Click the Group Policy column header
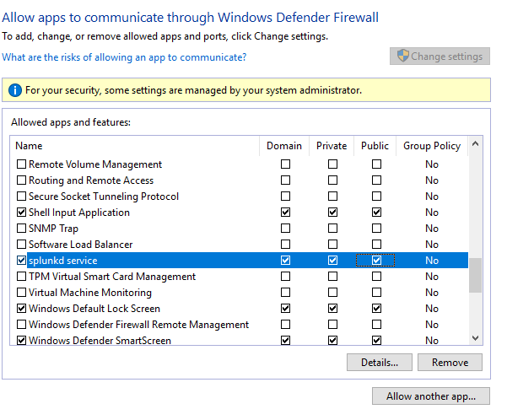The height and width of the screenshot is (420, 507). click(432, 146)
